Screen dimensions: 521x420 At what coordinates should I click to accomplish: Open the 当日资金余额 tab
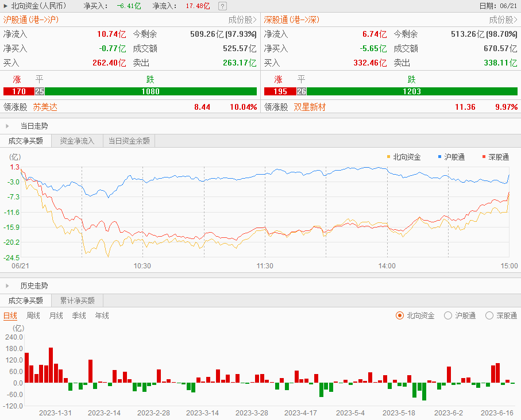[129, 141]
